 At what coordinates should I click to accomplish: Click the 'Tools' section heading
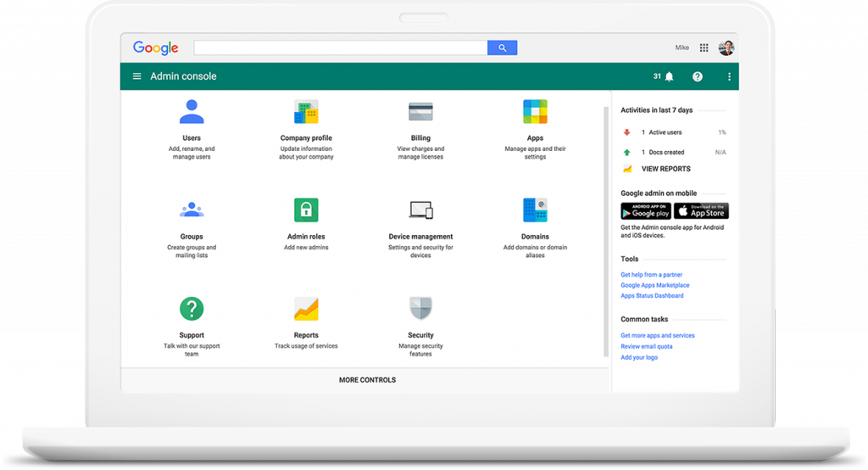(x=630, y=259)
